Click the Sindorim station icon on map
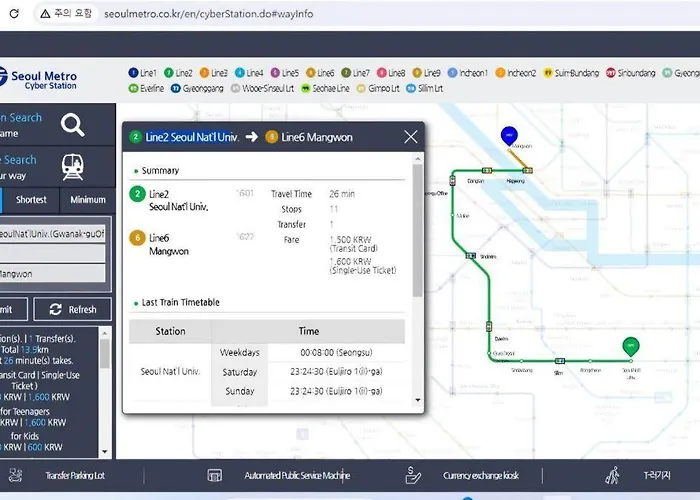700x500 pixels. (x=471, y=256)
